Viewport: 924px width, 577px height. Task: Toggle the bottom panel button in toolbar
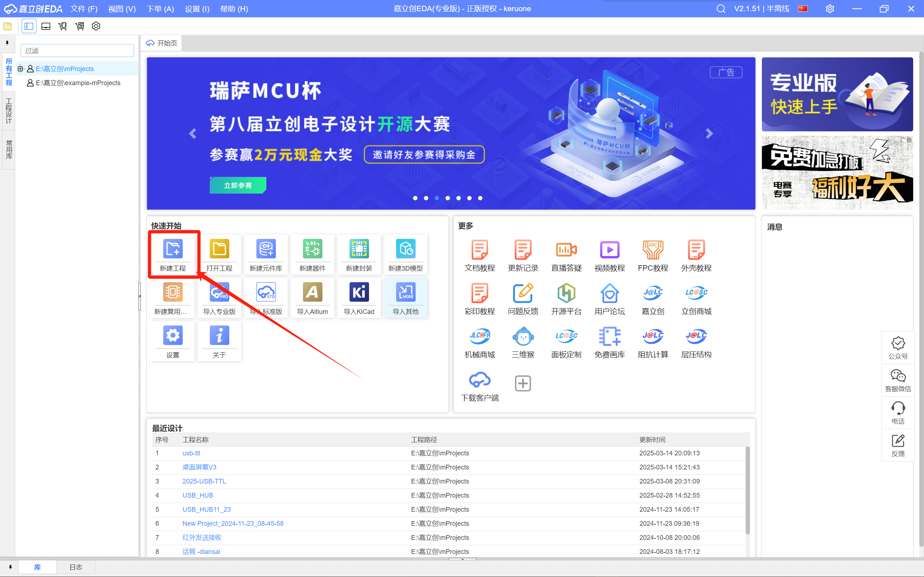pos(46,26)
